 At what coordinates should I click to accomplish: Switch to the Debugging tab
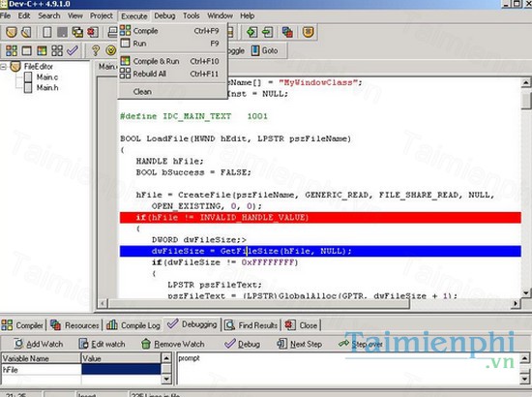coord(192,324)
